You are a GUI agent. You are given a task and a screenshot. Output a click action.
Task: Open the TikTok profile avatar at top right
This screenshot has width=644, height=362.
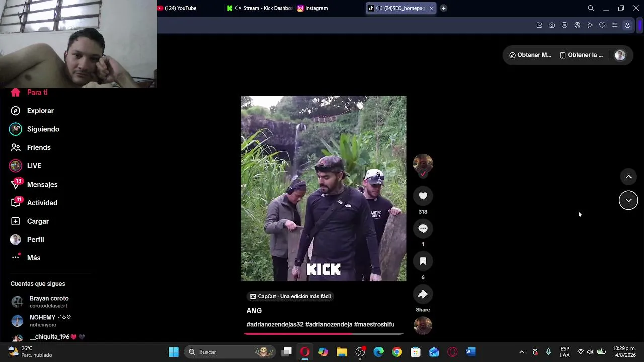(620, 55)
